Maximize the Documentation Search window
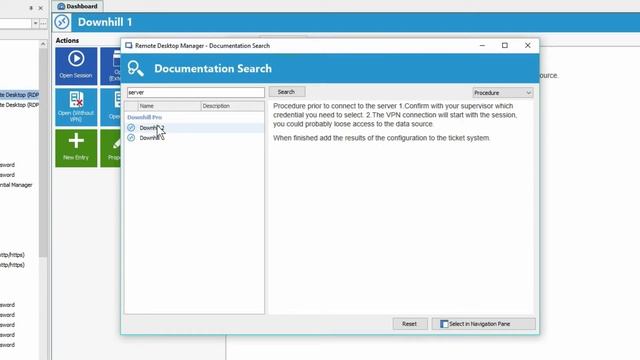Image resolution: width=640 pixels, height=360 pixels. [x=505, y=45]
